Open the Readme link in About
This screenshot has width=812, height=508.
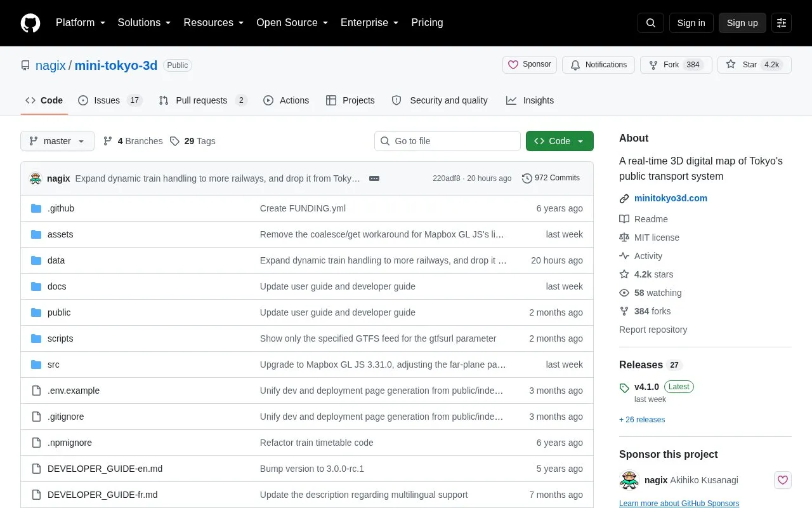tap(643, 219)
